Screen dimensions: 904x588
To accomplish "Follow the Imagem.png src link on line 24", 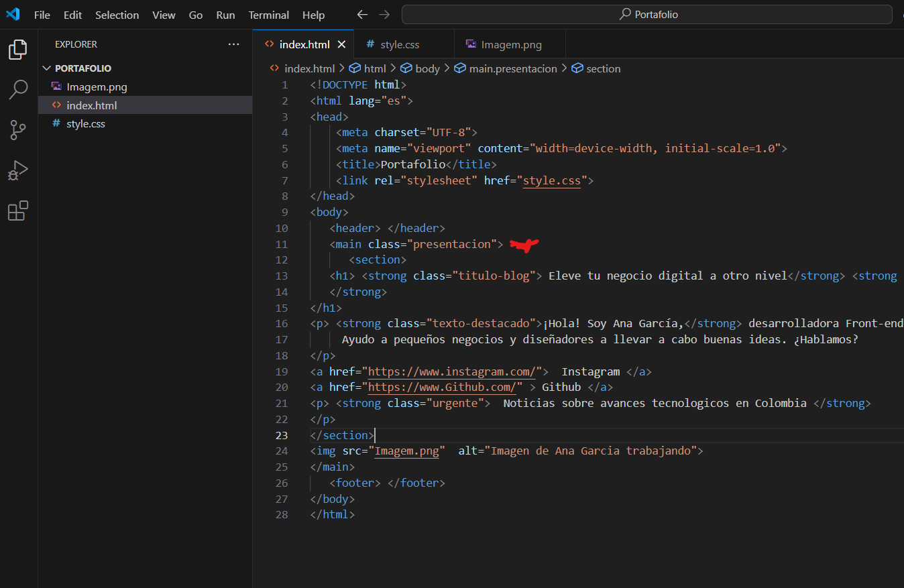I will pos(406,451).
